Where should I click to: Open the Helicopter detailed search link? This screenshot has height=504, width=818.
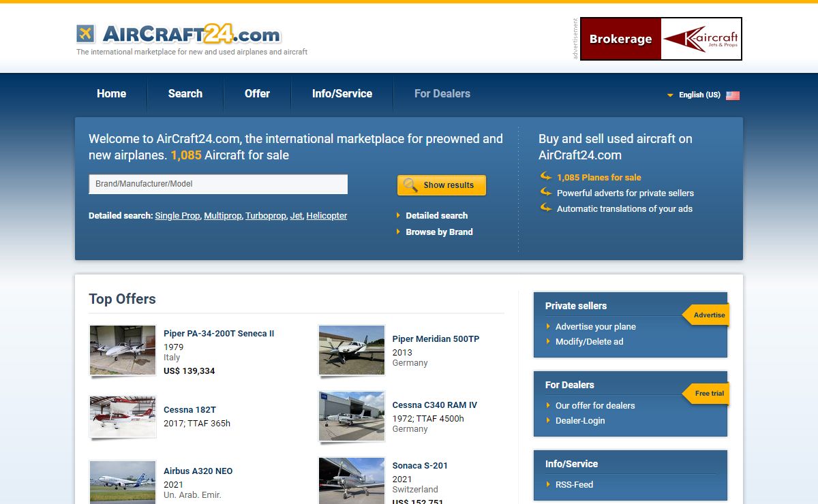327,216
